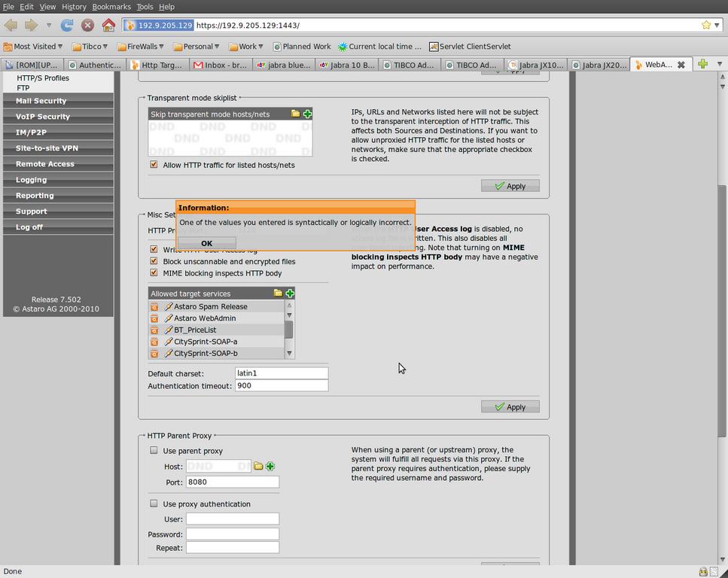Open a new browser tab with plus icon

pyautogui.click(x=702, y=64)
